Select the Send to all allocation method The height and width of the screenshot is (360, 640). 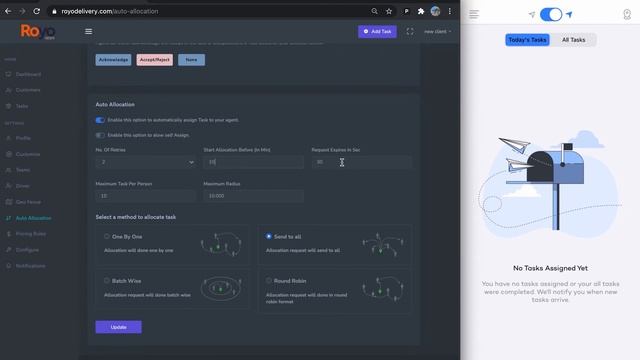pyautogui.click(x=269, y=236)
